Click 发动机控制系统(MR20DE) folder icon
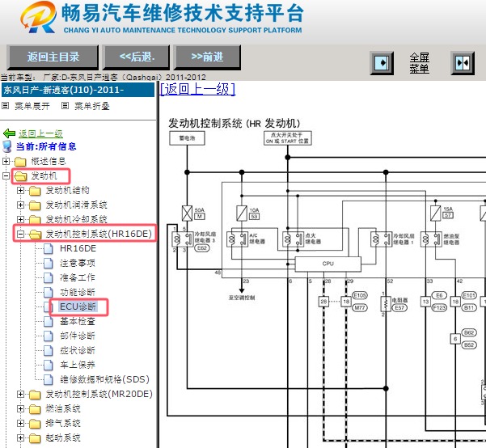The height and width of the screenshot is (448, 486). [35, 395]
